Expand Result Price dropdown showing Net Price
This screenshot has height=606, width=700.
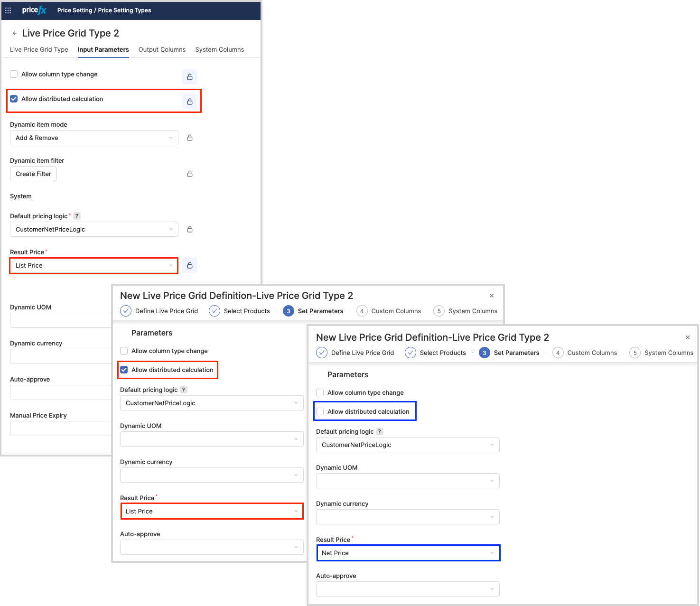coord(408,553)
